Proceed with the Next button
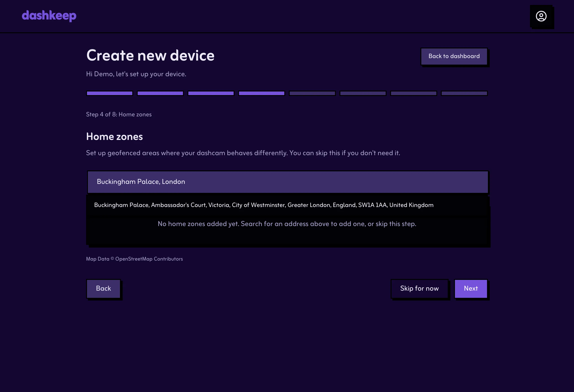 tap(471, 288)
